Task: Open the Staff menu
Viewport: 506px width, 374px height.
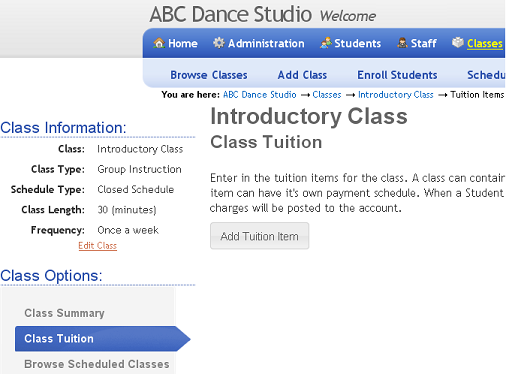Action: coord(423,43)
